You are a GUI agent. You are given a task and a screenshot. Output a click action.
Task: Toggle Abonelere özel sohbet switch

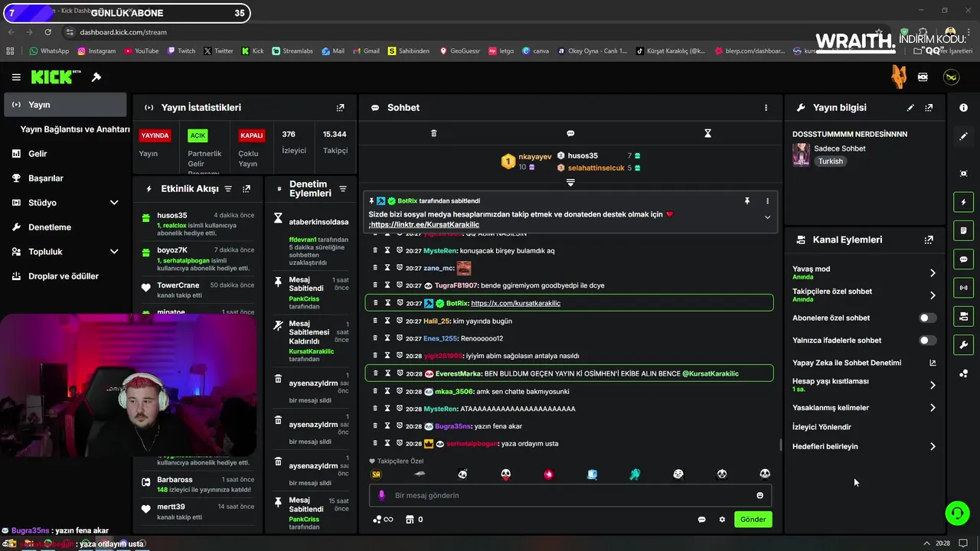tap(927, 318)
